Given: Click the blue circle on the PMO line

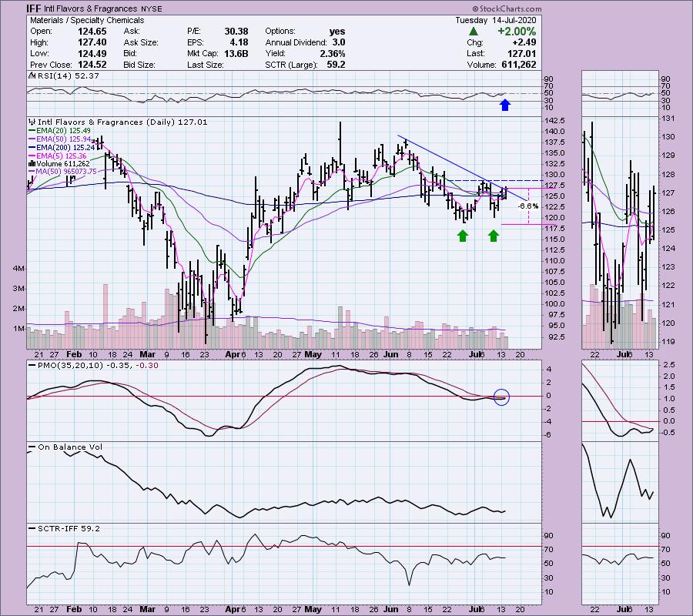Looking at the screenshot, I should (501, 397).
